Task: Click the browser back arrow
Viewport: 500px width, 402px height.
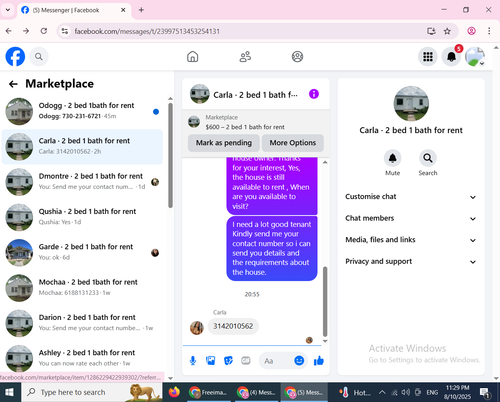Action: pyautogui.click(x=9, y=31)
